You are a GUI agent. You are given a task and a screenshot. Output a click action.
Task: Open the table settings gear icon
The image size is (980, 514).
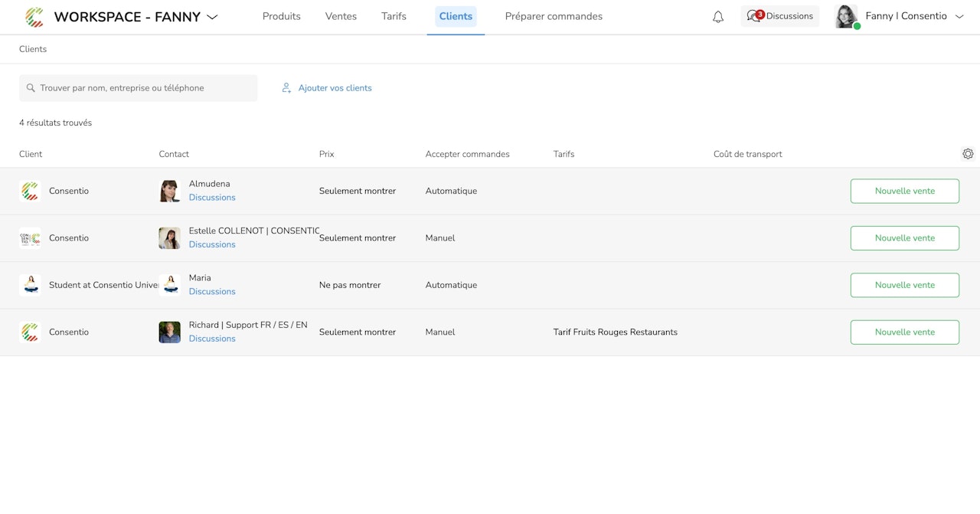pos(968,154)
